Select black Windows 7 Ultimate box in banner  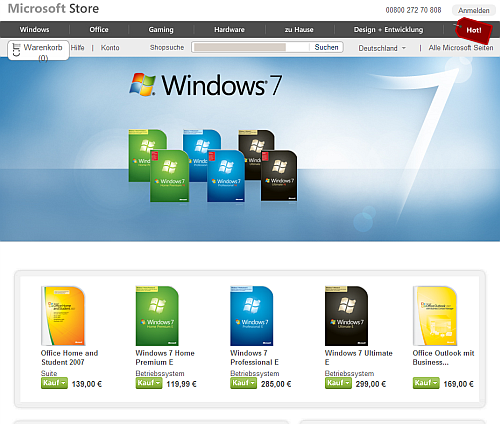pos(279,175)
